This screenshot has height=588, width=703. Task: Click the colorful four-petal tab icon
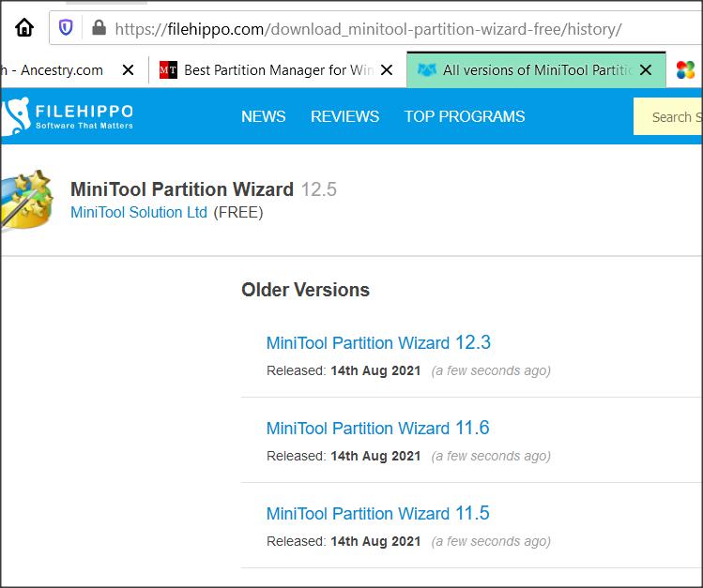point(685,69)
